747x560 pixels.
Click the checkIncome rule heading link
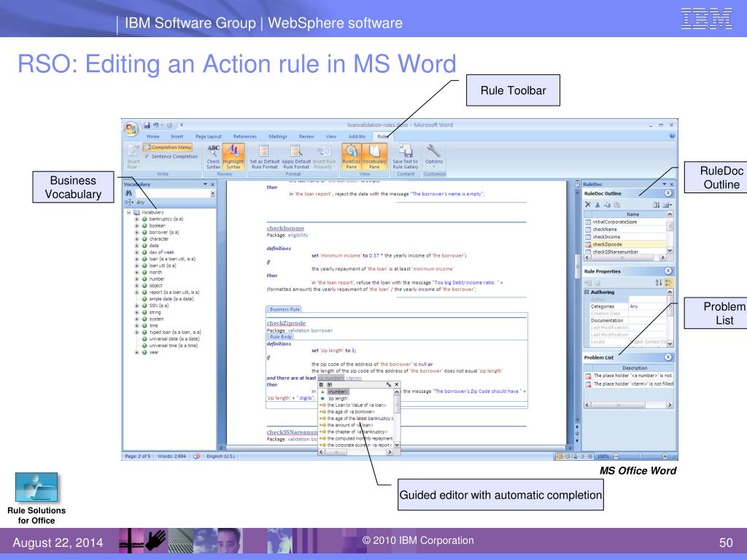285,228
